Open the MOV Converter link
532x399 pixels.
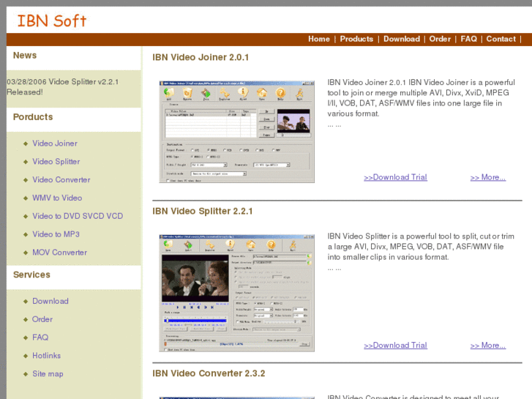59,253
